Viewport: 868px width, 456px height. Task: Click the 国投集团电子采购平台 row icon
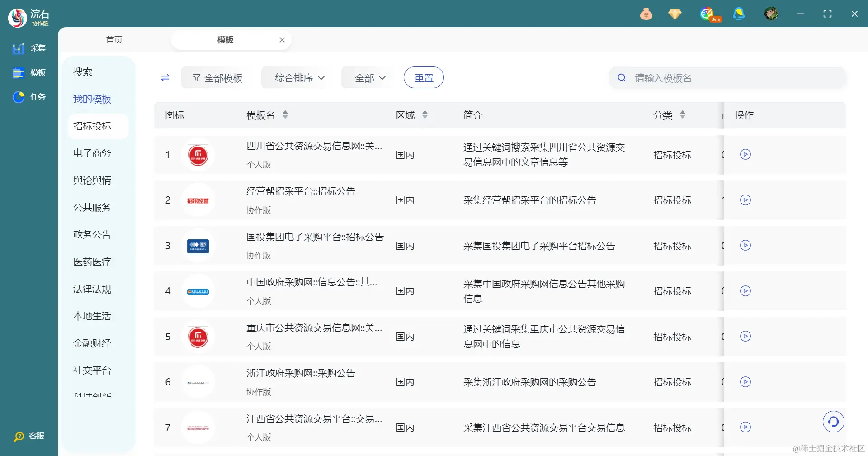click(x=198, y=246)
